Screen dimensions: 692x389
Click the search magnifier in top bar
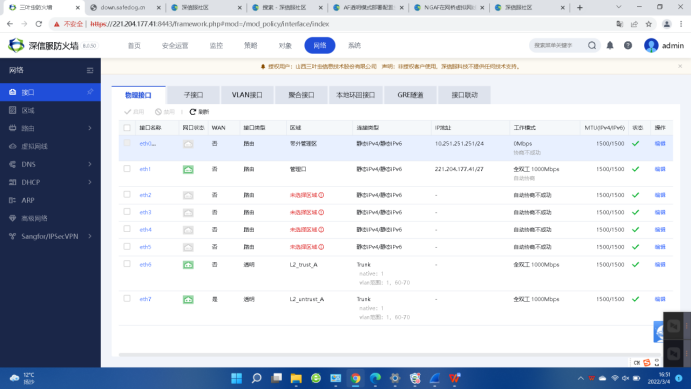(592, 45)
